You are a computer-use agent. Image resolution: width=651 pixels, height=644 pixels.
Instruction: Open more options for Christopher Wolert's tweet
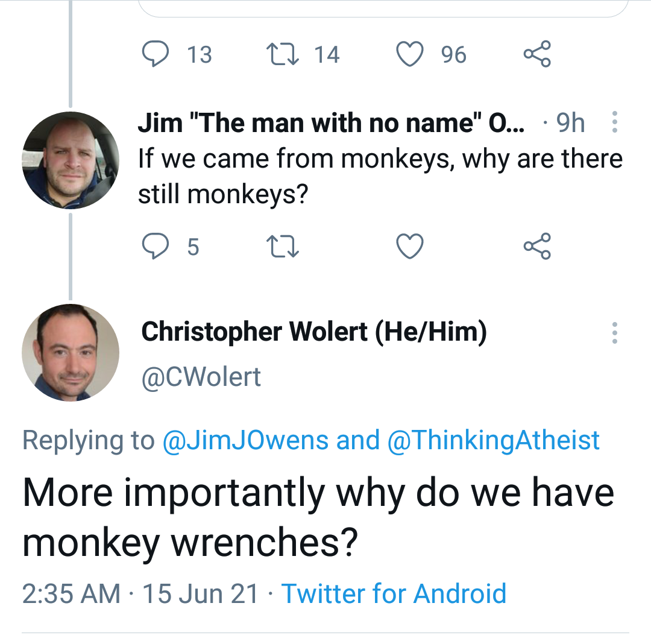point(614,332)
